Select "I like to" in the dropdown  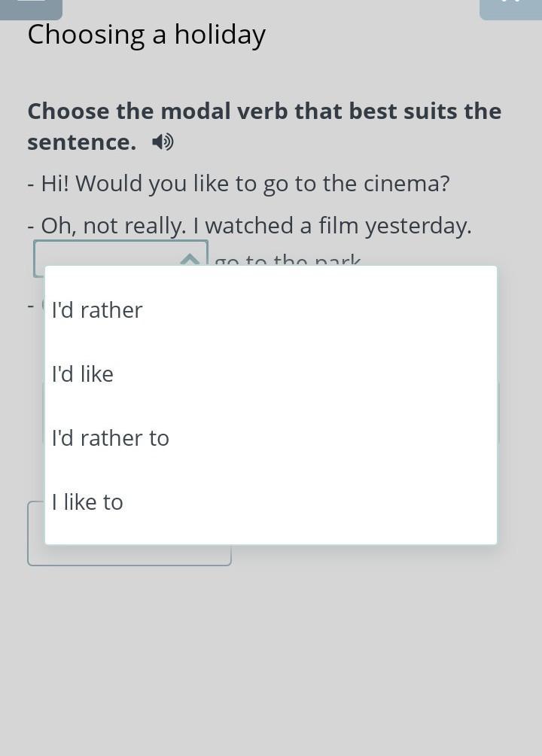pyautogui.click(x=270, y=502)
